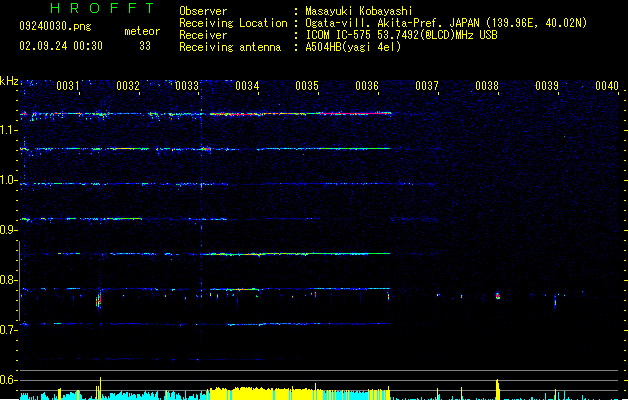629x400 pixels.
Task: Click the Receiving antenna field label
Action: 230,47
